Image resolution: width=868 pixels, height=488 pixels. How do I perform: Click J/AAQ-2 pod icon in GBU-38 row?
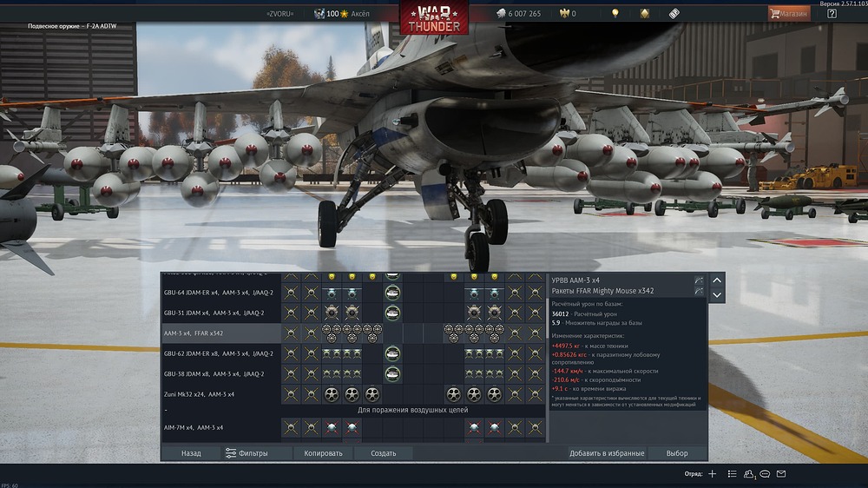pyautogui.click(x=392, y=374)
